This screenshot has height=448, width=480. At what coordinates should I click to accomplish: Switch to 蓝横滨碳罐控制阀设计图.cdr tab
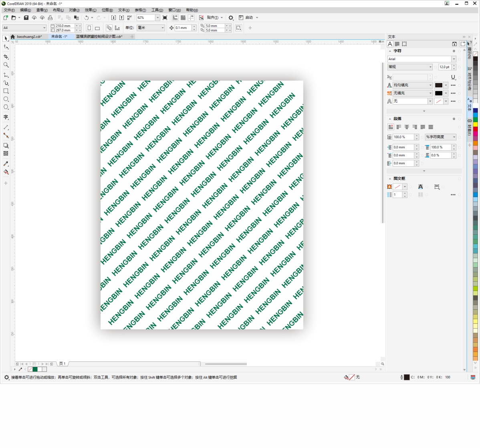point(99,36)
